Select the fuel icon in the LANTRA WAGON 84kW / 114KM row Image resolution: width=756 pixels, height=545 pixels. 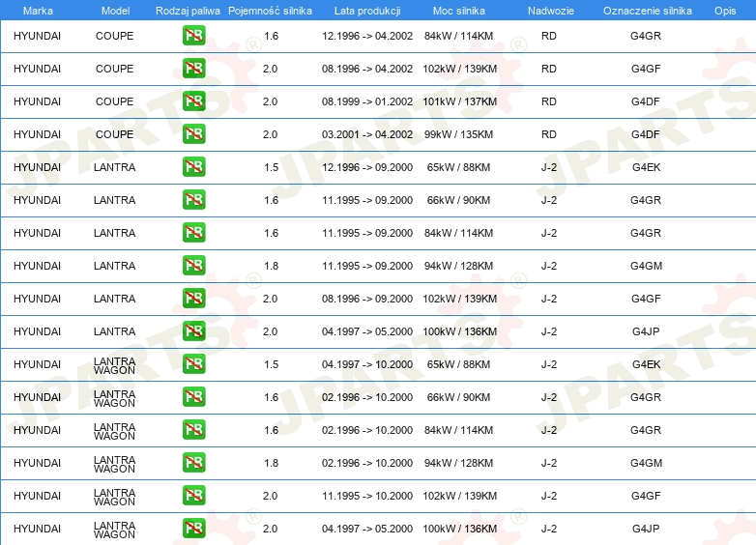[193, 429]
